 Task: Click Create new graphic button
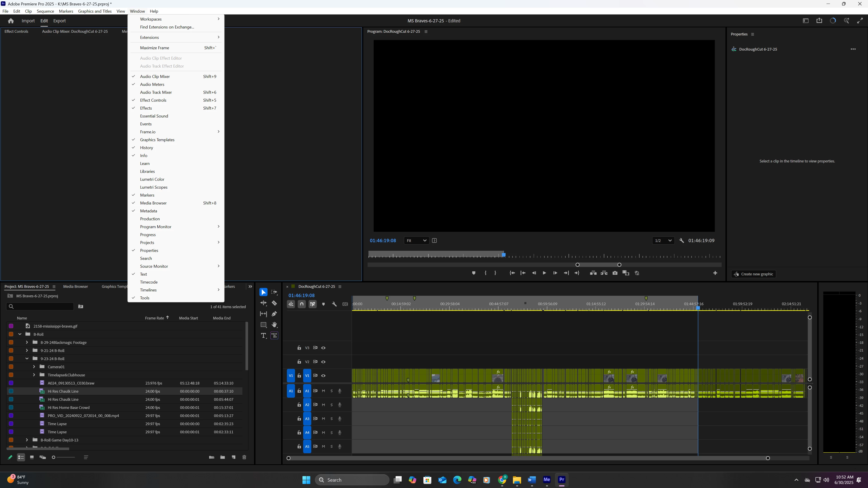point(753,274)
